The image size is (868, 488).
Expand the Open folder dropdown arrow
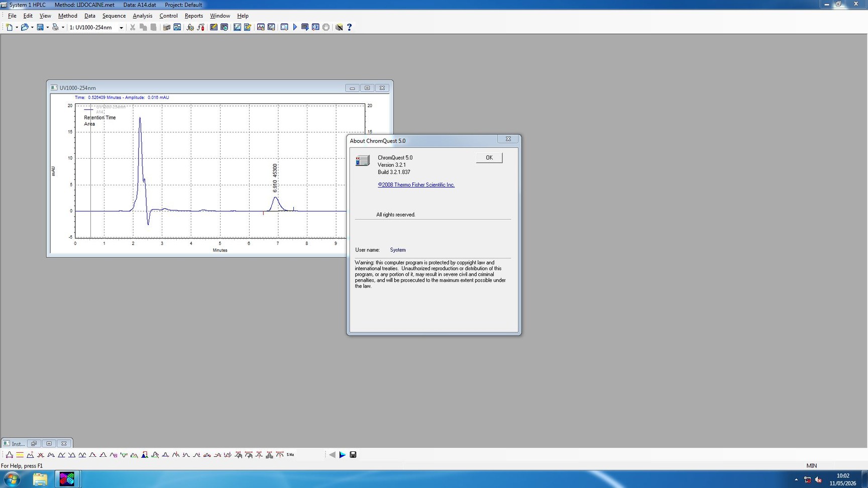[x=32, y=28]
